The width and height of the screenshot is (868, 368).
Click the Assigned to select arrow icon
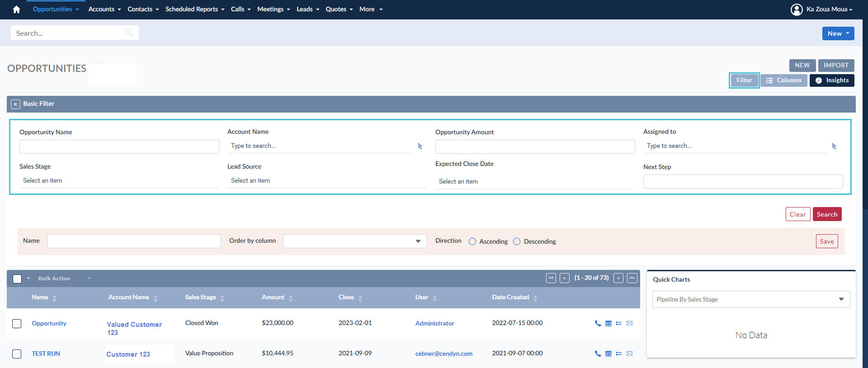[834, 146]
